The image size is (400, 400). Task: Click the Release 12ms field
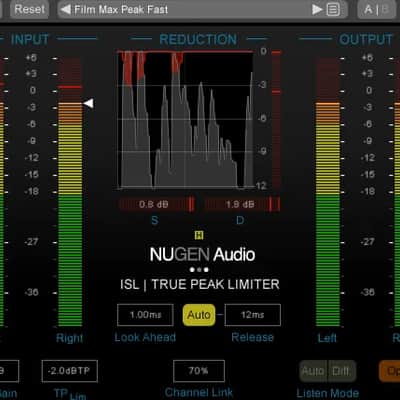253,315
